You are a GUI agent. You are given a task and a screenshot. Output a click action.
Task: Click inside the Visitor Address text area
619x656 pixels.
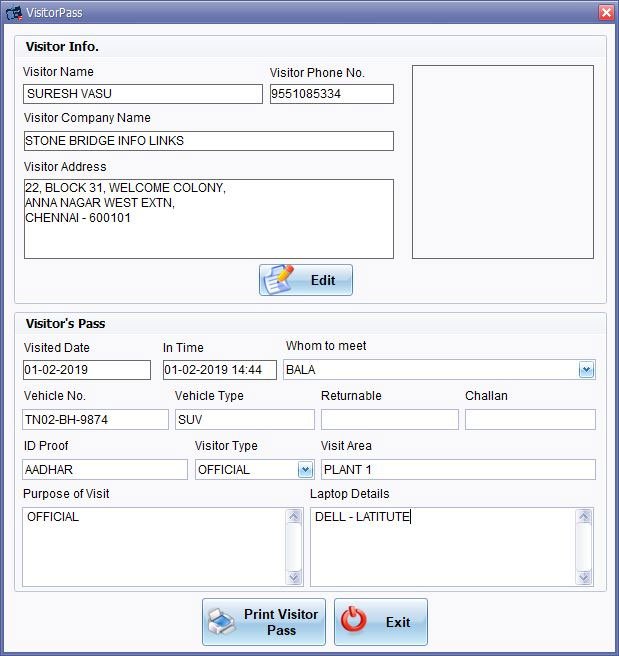click(208, 219)
